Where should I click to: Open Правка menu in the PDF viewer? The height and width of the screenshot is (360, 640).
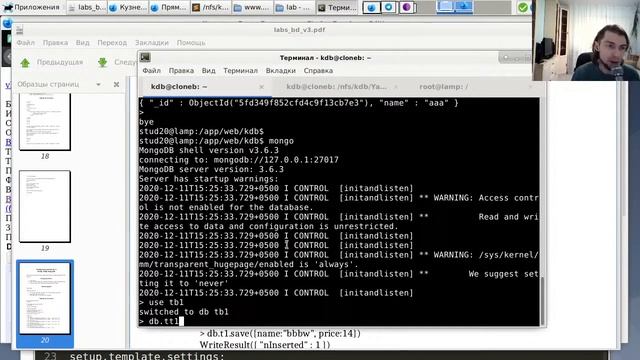55,42
